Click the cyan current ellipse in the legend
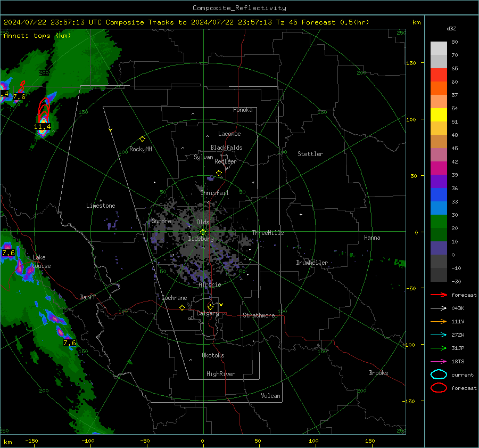This screenshot has width=479, height=448. (439, 374)
